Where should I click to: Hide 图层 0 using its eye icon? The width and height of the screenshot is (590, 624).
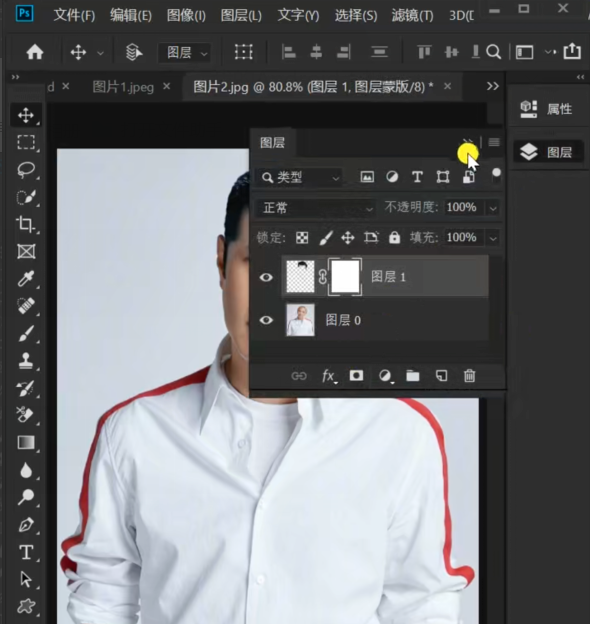click(x=266, y=320)
